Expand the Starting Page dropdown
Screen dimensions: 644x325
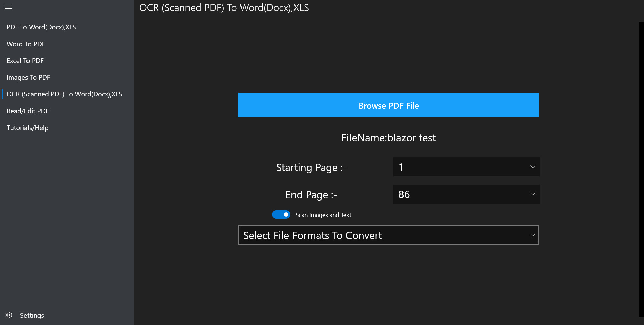click(x=466, y=167)
